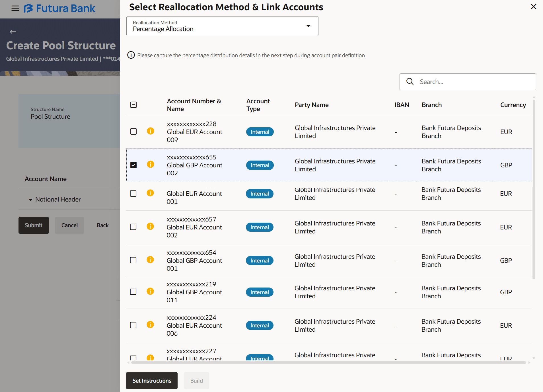543x392 pixels.
Task: Click the info icon for Global GBP Account 002
Action: point(150,164)
